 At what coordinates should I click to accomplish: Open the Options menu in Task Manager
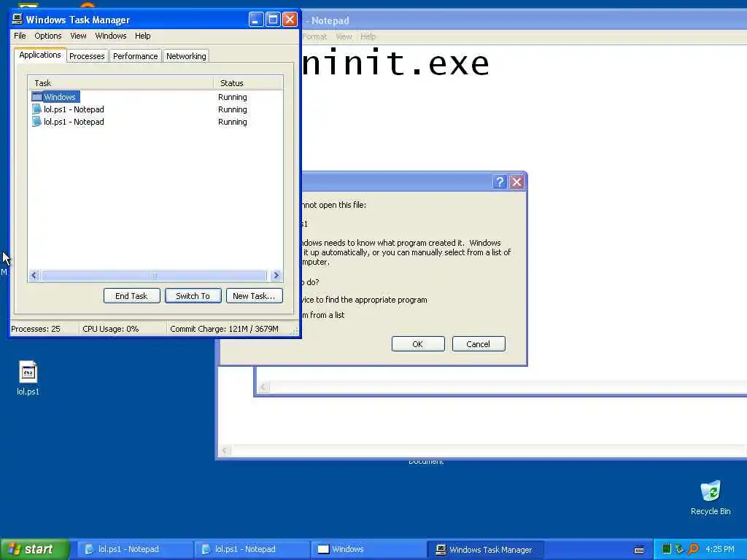[48, 36]
